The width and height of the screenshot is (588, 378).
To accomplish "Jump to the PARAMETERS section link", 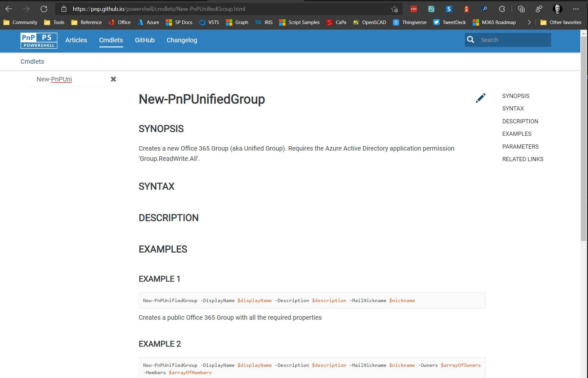I will coord(520,146).
